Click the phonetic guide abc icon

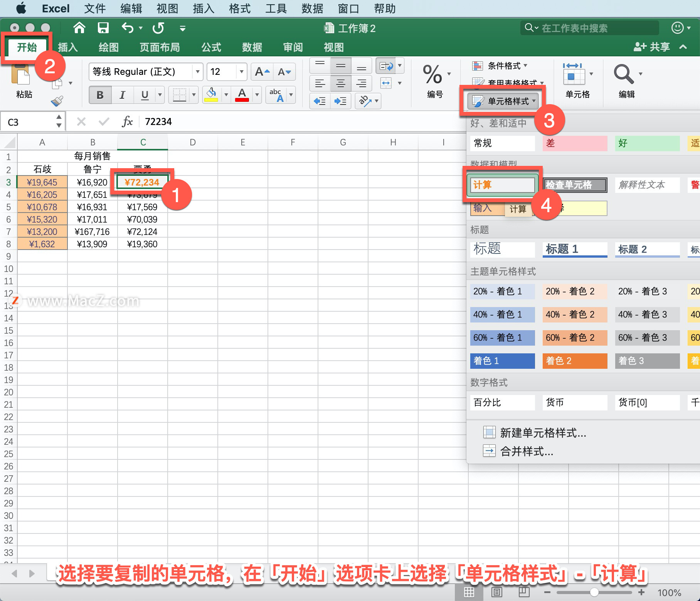[277, 95]
